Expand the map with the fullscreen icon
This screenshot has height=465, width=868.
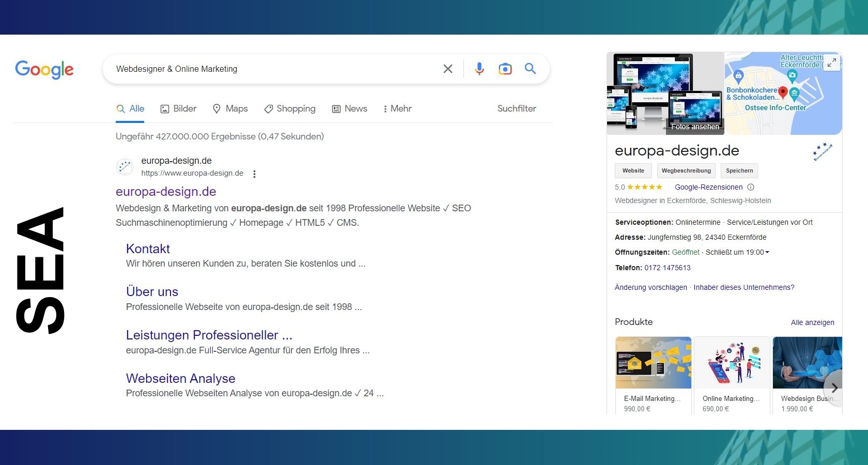click(x=831, y=63)
